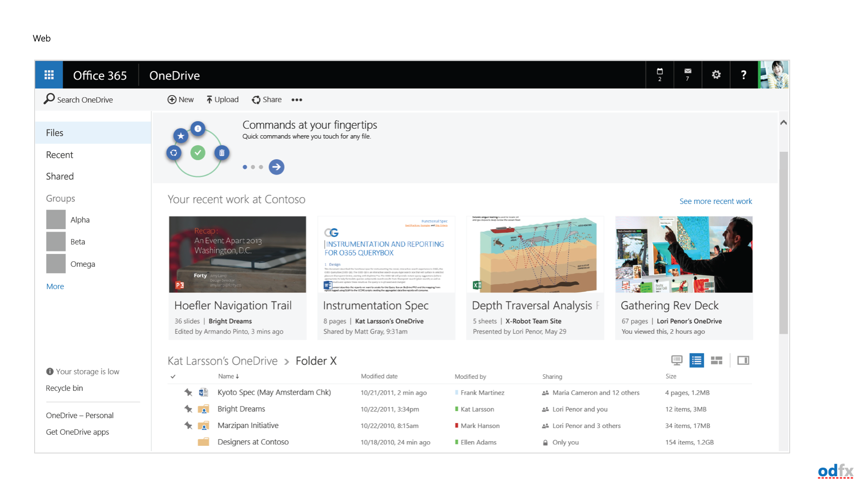Viewport: 868px width, 489px height.
Task: Open the Alpha group
Action: 68,219
